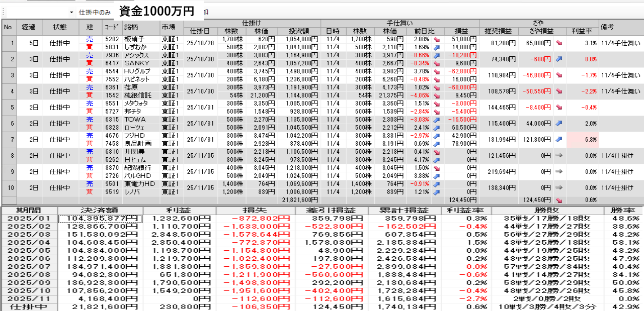Click the blue up arrow beside しずおか 1.69%
Screen dimensions: 644x311
(x=436, y=47)
